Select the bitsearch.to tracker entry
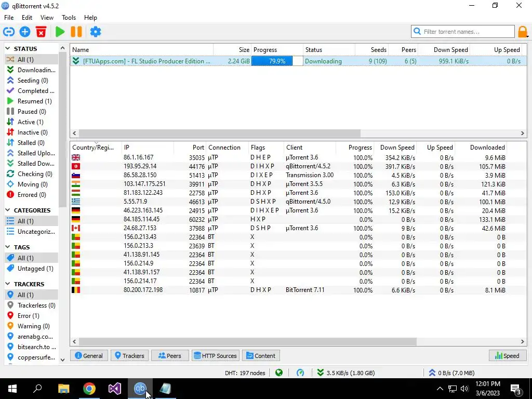 (31, 347)
